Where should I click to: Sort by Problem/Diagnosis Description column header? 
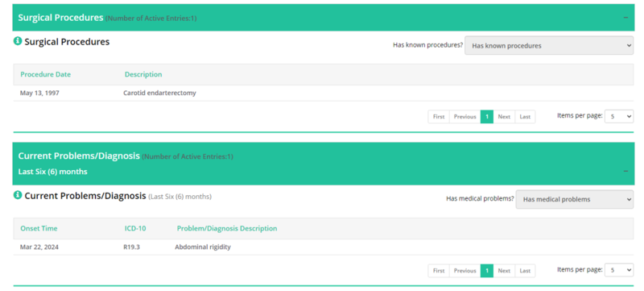(x=227, y=228)
